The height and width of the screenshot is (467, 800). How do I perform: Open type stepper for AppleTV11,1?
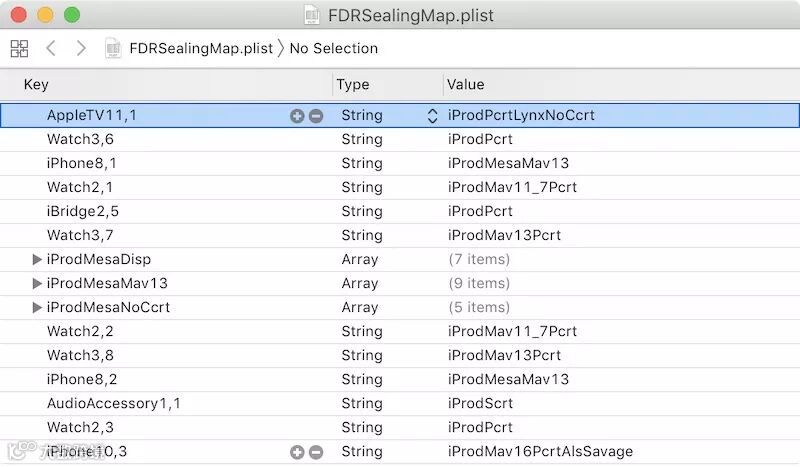[432, 116]
